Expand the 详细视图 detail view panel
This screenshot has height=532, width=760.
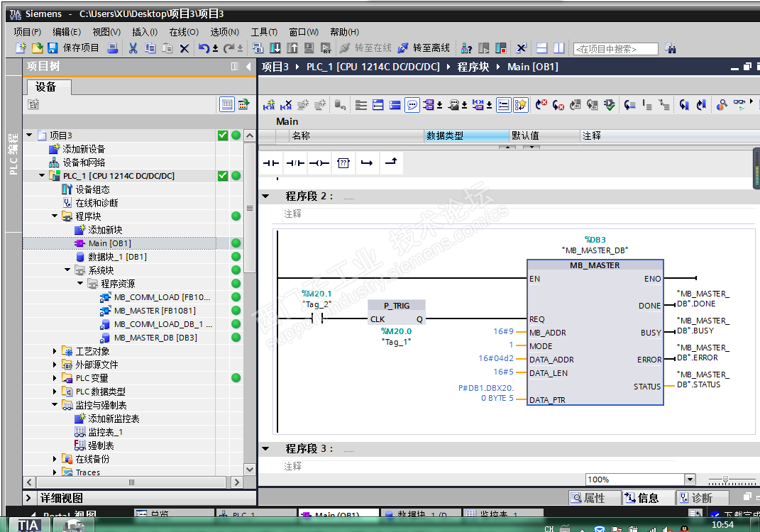[x=28, y=498]
